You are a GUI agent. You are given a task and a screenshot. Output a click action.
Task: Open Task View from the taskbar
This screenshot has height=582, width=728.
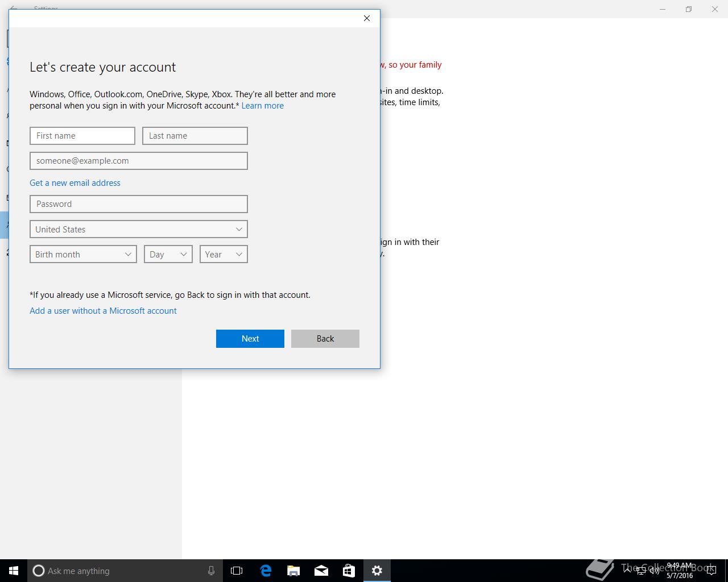pyautogui.click(x=237, y=571)
